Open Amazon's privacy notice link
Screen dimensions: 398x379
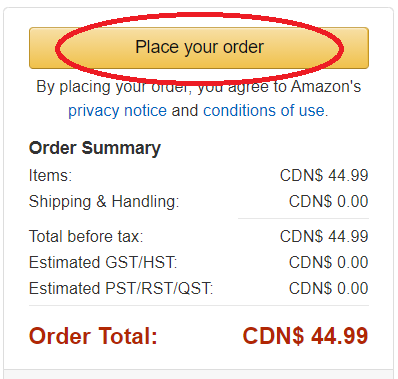point(117,111)
